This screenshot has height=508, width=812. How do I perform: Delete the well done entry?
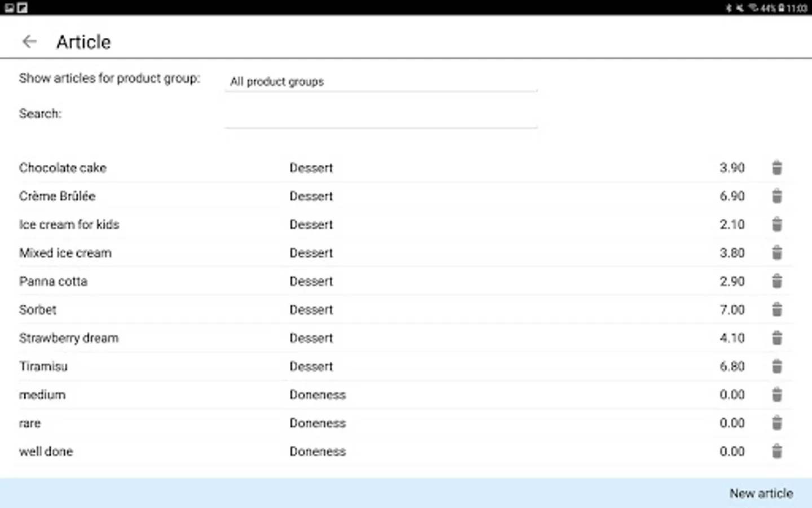click(x=776, y=451)
